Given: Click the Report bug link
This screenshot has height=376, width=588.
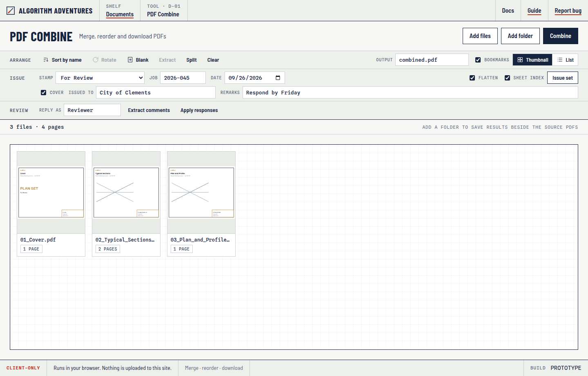Looking at the screenshot, I should (568, 11).
